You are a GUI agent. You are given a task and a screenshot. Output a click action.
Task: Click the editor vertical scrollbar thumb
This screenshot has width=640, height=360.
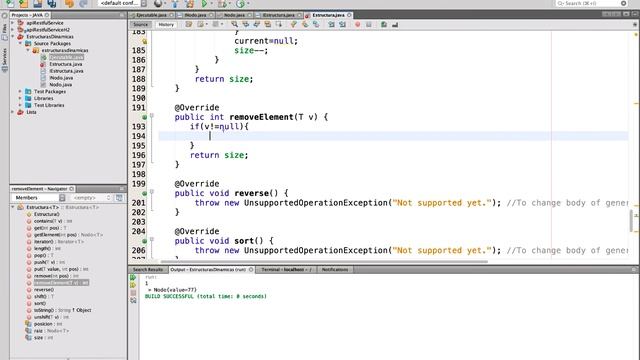tap(631, 220)
